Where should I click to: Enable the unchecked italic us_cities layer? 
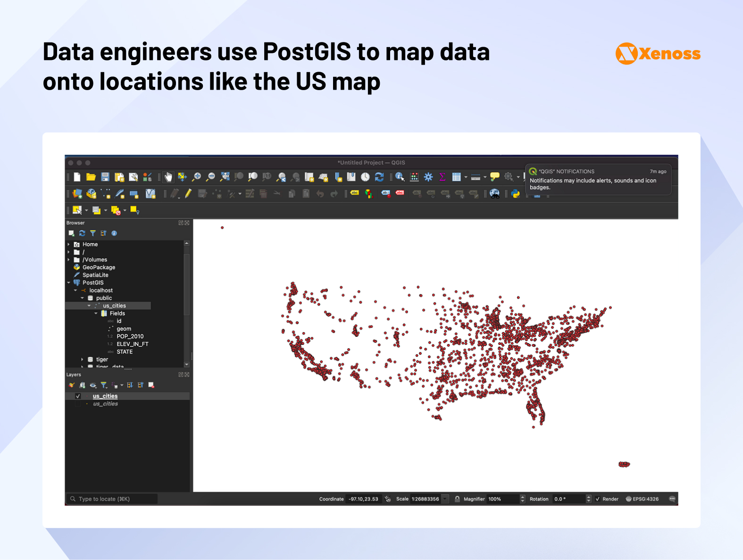(x=78, y=404)
